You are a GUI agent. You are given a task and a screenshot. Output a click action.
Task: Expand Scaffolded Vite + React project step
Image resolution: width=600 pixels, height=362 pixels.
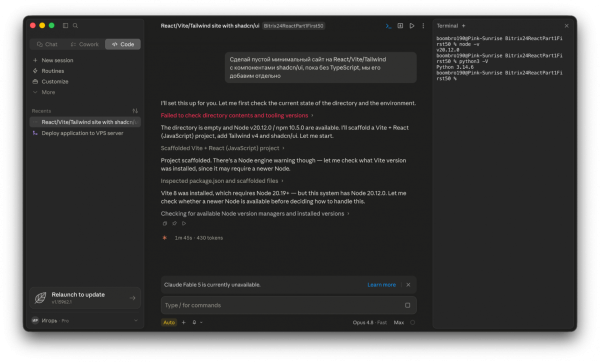coord(222,148)
